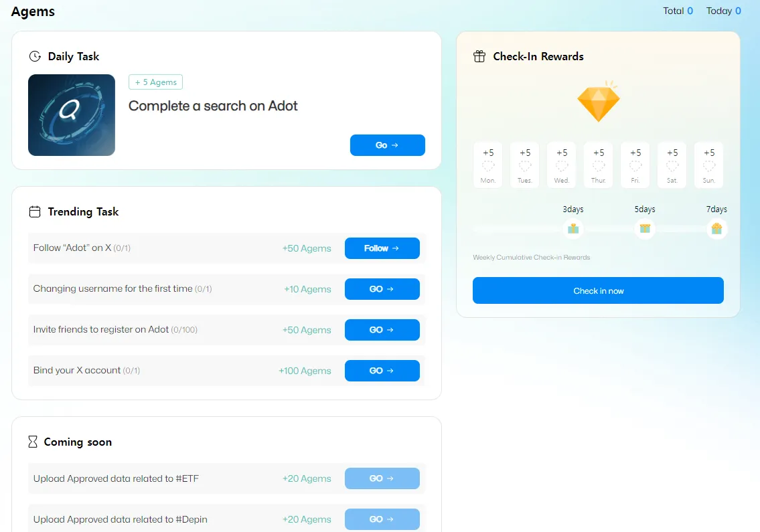
Task: Click the clock icon beside Daily Task
Action: pyautogui.click(x=35, y=57)
